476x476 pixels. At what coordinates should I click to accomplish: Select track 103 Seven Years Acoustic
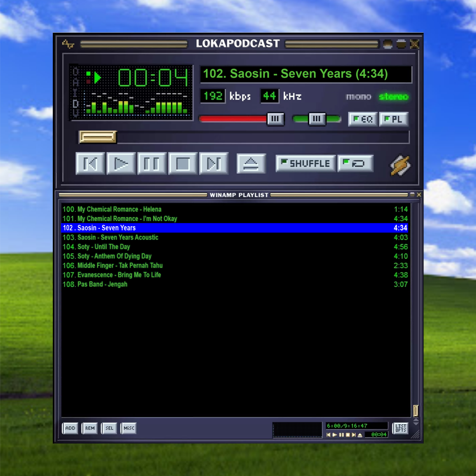[235, 237]
